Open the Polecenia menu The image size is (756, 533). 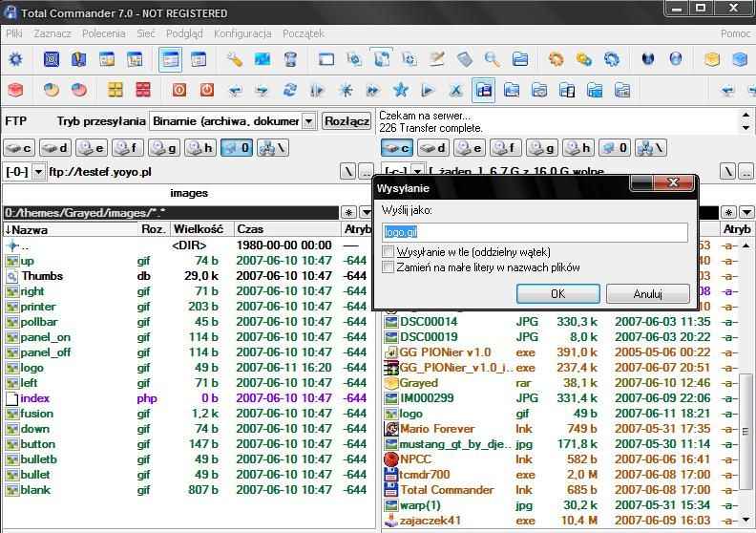tap(104, 33)
